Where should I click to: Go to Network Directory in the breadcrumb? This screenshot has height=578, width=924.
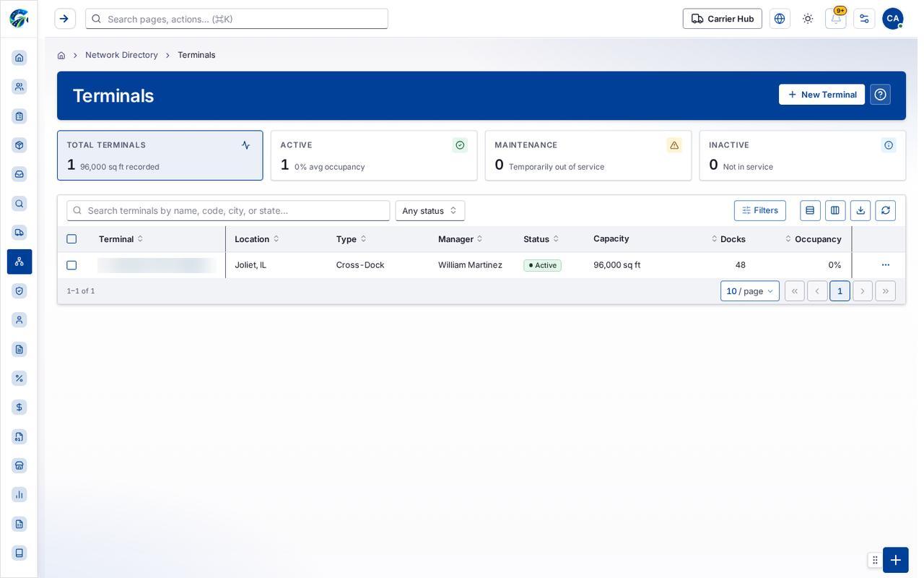(x=121, y=55)
